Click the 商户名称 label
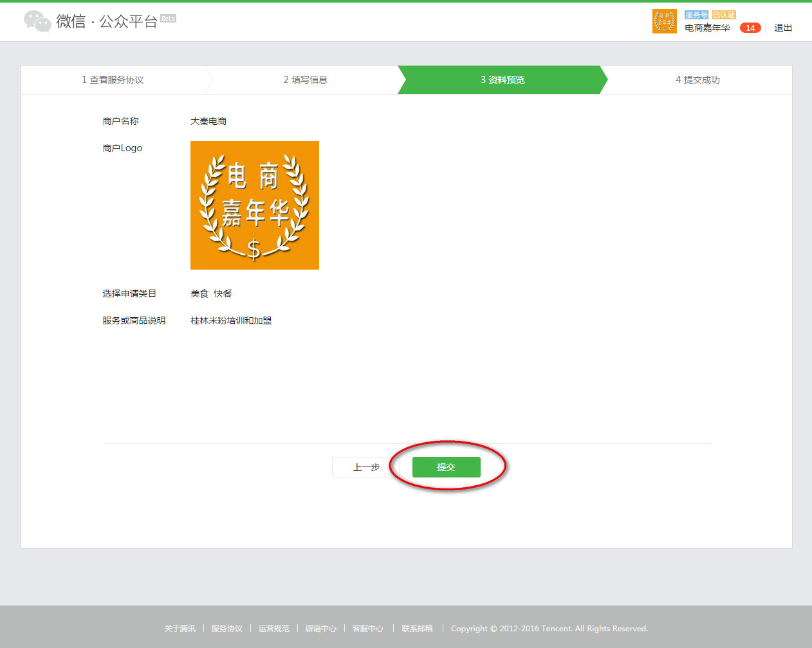This screenshot has height=648, width=812. click(120, 121)
